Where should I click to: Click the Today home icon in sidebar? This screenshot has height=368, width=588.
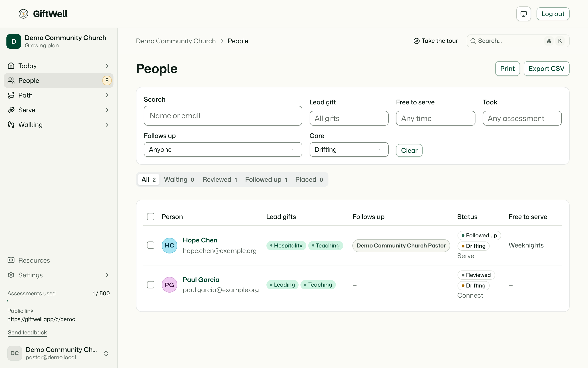(11, 66)
